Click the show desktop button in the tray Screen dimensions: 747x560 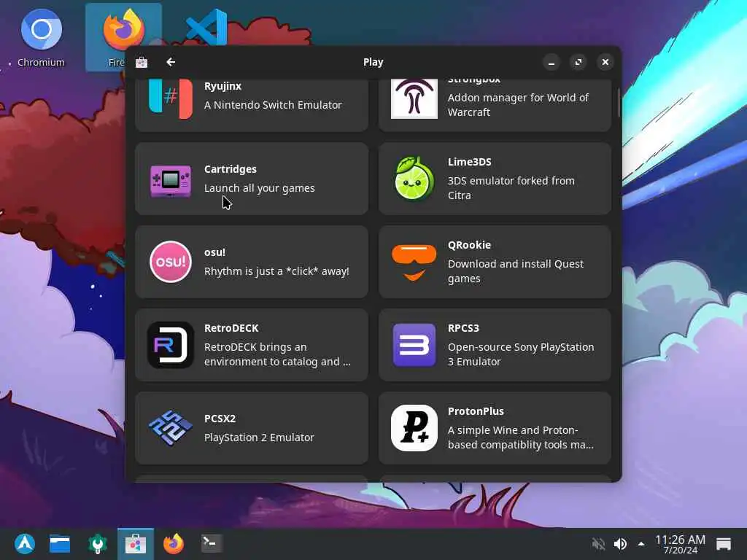723,544
